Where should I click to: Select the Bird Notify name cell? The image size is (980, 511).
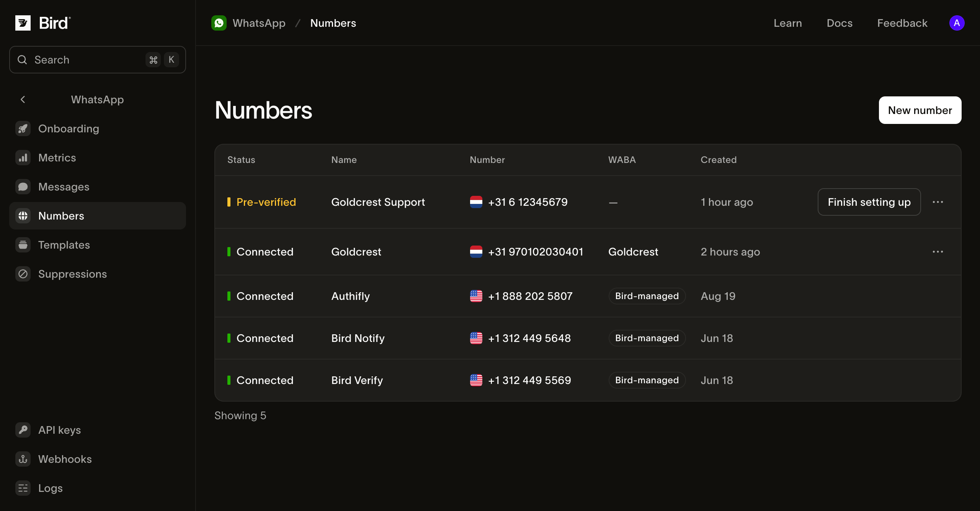pyautogui.click(x=358, y=338)
